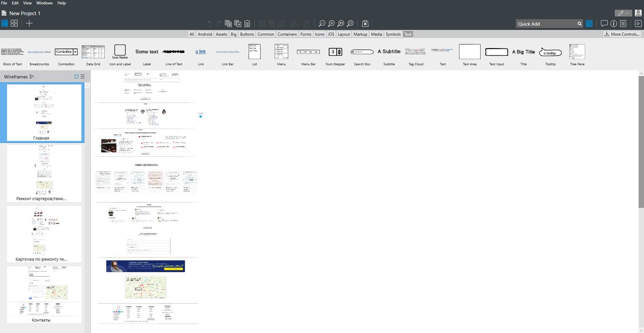Click the Zoom In magnifier icon
The height and width of the screenshot is (333, 644).
point(331,24)
